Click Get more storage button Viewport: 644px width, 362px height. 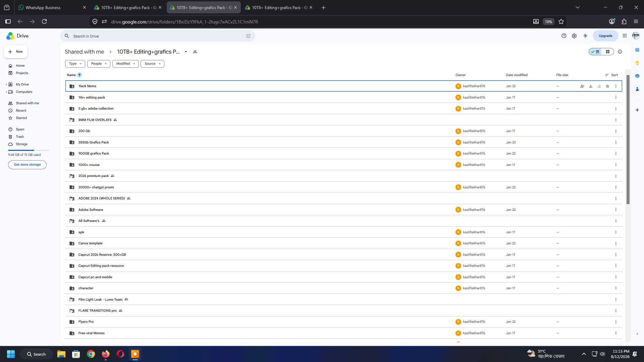[27, 165]
